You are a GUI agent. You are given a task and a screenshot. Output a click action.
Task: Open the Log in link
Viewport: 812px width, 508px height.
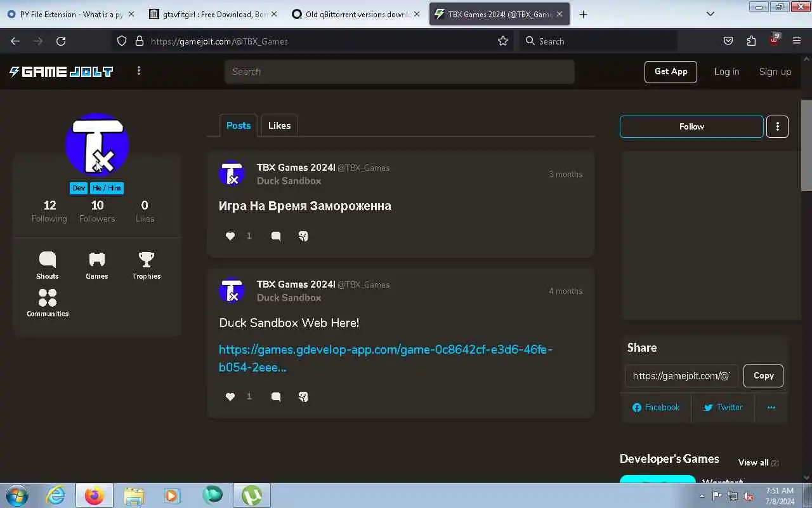click(726, 72)
